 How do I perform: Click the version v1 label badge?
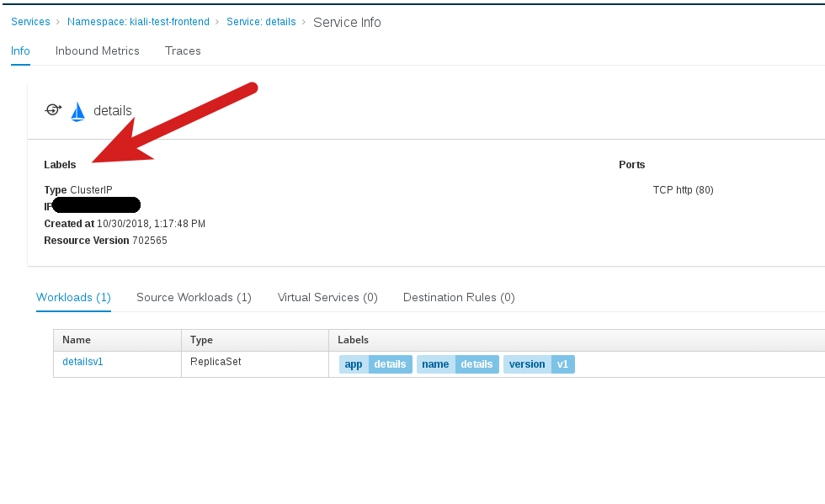(539, 364)
